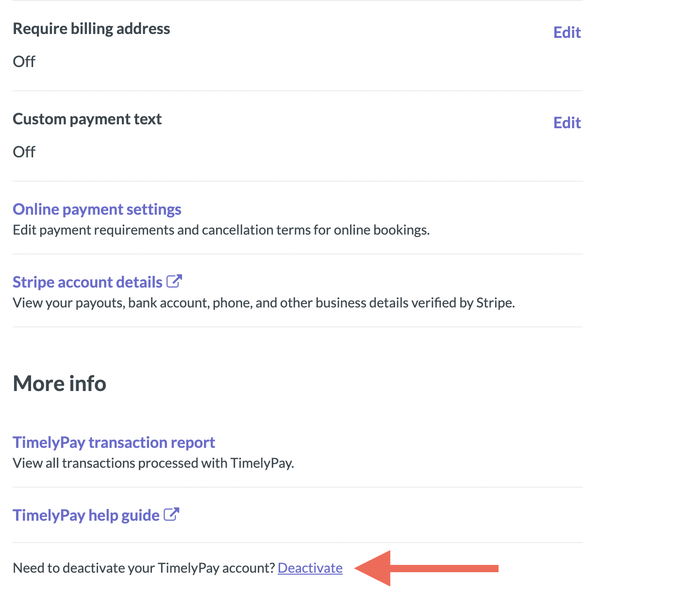Click the description under Online payment settings
This screenshot has width=700, height=613.
point(221,230)
